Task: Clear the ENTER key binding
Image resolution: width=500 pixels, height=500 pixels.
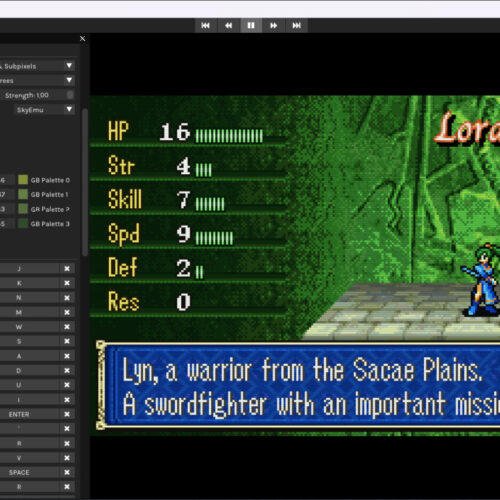Action: click(x=67, y=414)
